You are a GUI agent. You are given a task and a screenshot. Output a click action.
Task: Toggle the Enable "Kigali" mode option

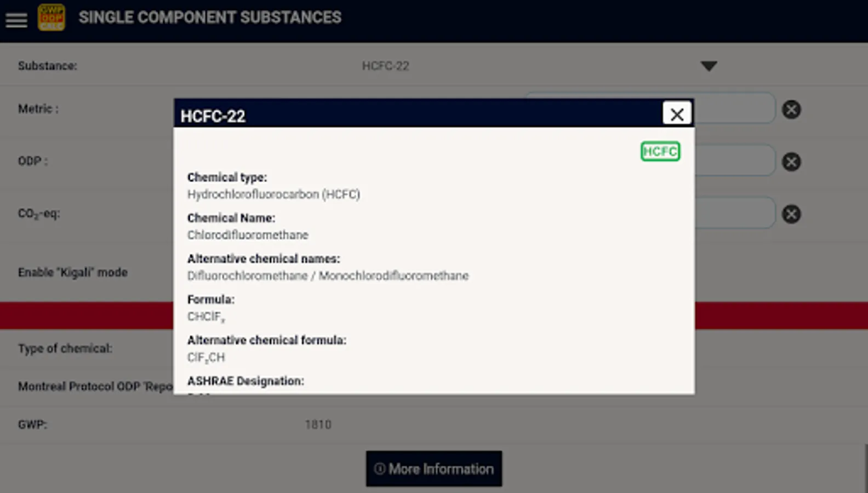tap(73, 272)
